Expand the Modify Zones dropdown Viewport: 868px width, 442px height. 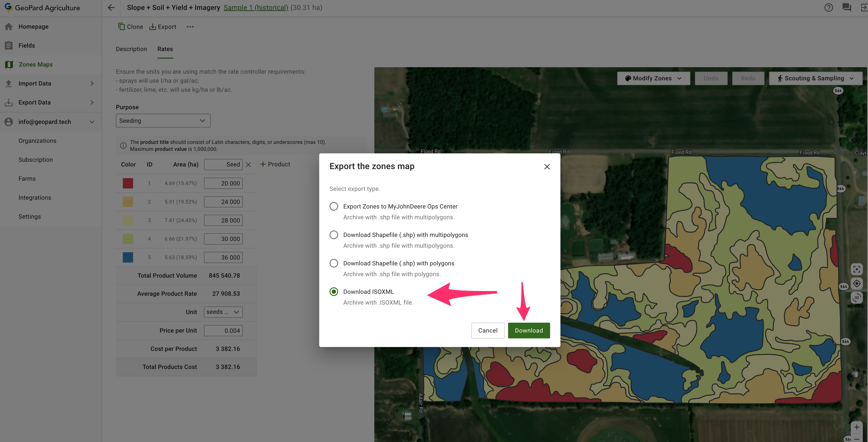[653, 78]
